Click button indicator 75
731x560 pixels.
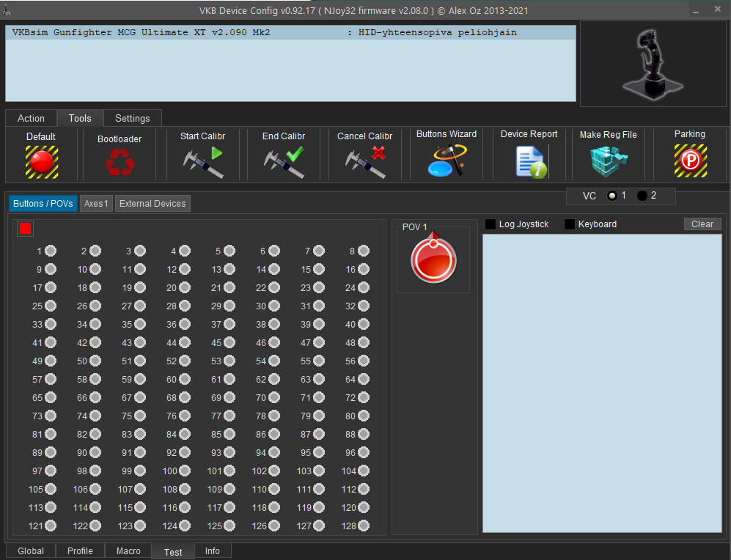coord(140,416)
